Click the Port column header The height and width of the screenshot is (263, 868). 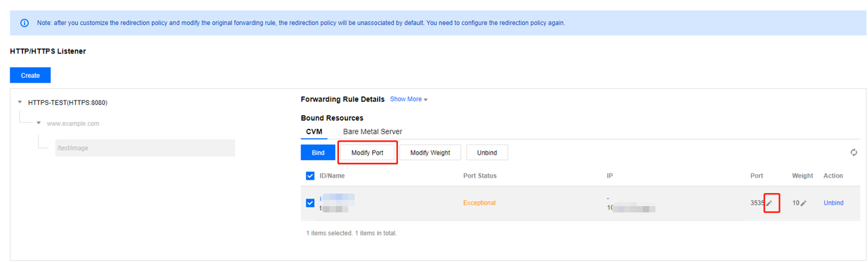757,176
